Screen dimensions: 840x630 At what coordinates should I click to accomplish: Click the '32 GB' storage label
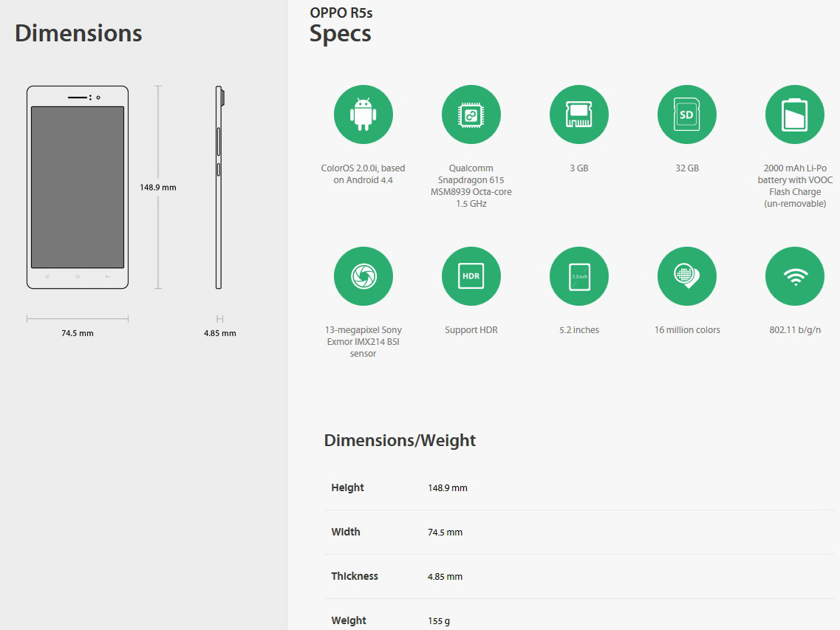(687, 168)
